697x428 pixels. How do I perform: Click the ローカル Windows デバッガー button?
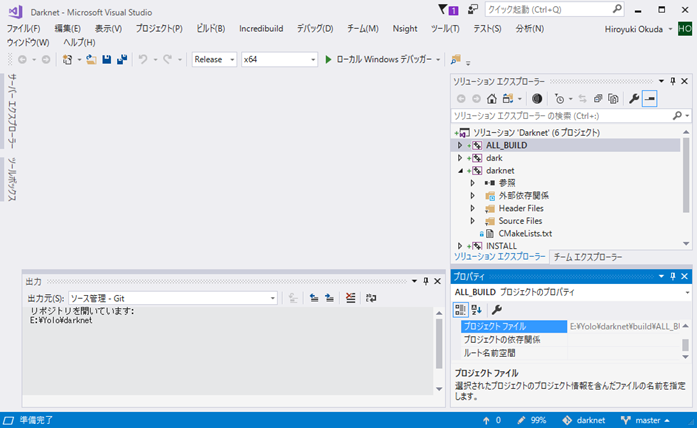(x=379, y=60)
